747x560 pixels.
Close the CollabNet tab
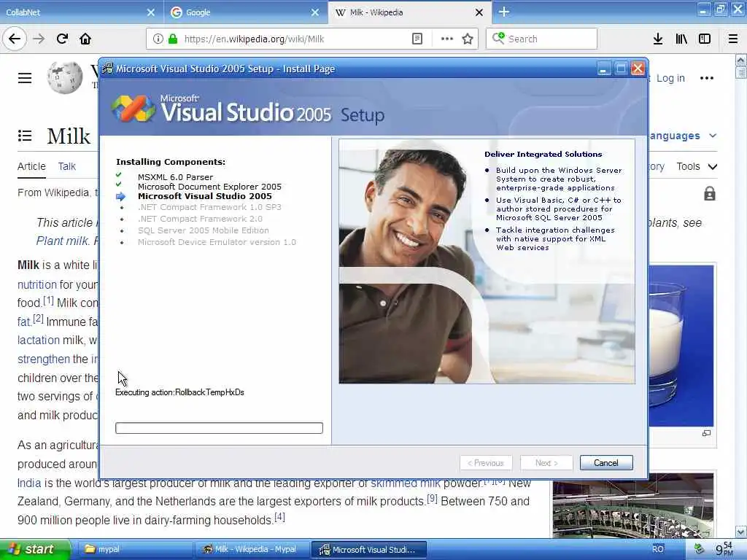(150, 12)
